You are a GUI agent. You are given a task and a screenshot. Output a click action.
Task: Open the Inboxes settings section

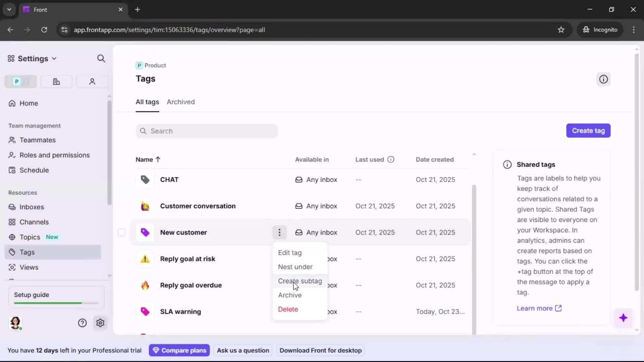pyautogui.click(x=32, y=207)
